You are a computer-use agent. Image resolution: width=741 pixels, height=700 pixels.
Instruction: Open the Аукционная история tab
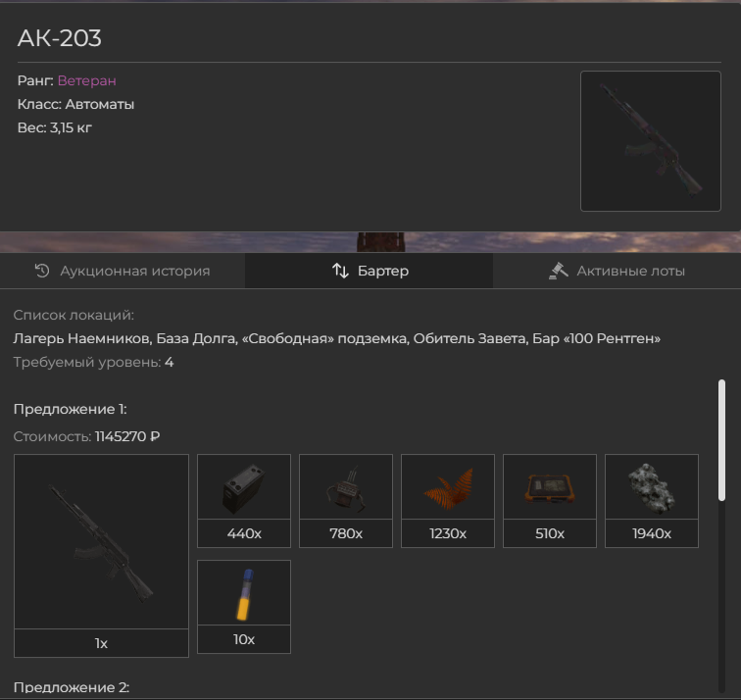[123, 271]
